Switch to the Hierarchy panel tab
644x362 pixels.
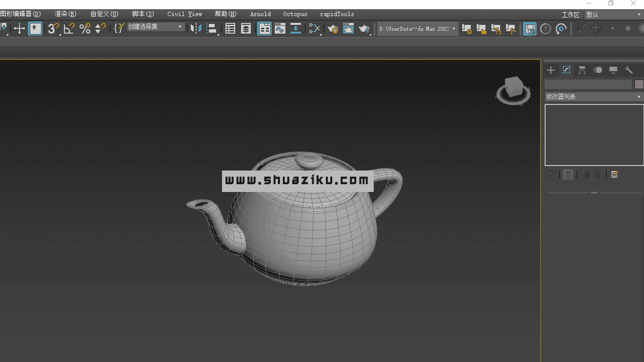[582, 70]
